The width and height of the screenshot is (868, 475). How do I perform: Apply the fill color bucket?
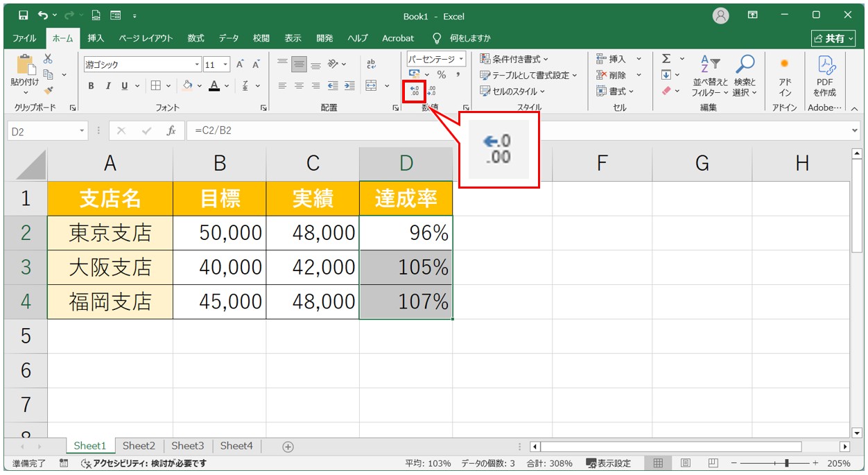(187, 86)
